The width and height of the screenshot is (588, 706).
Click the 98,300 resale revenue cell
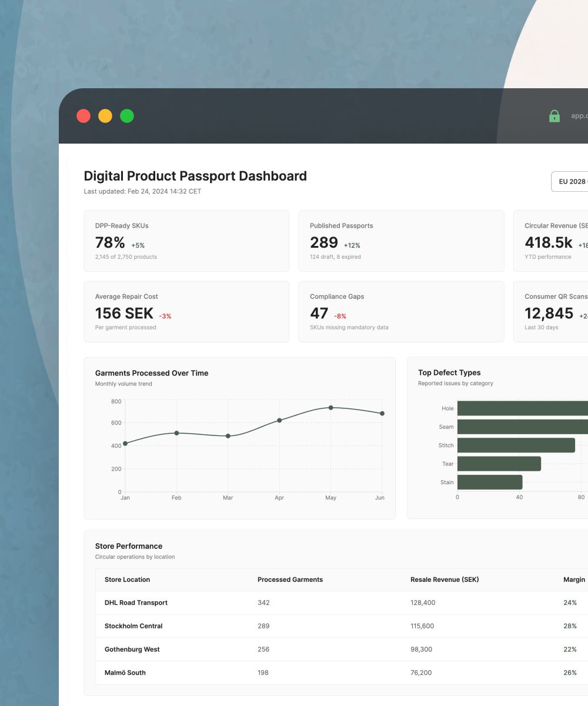pyautogui.click(x=421, y=650)
